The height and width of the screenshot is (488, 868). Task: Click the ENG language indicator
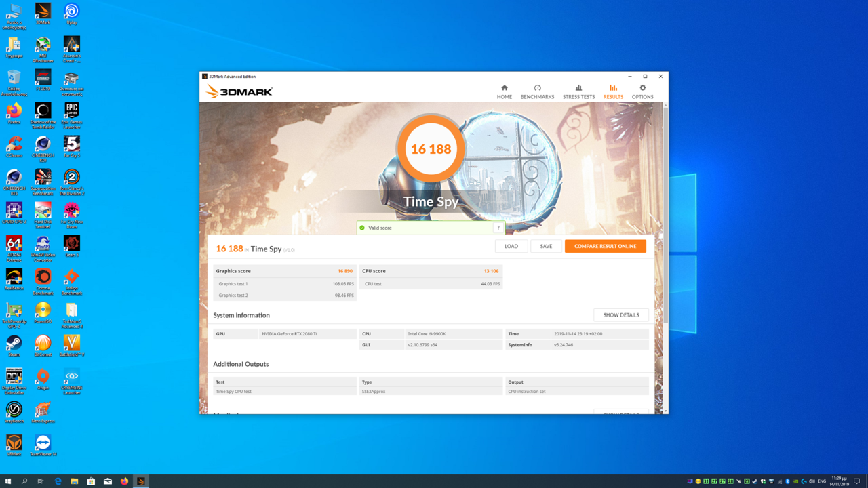pyautogui.click(x=822, y=481)
